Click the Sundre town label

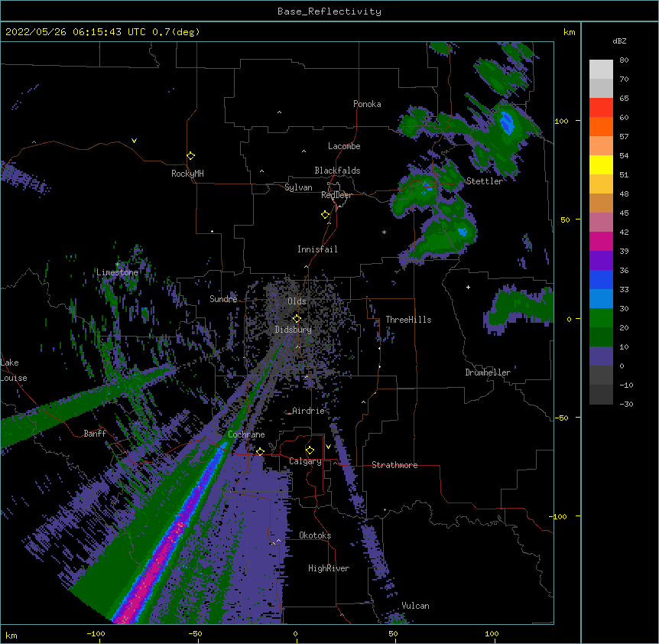tap(223, 299)
